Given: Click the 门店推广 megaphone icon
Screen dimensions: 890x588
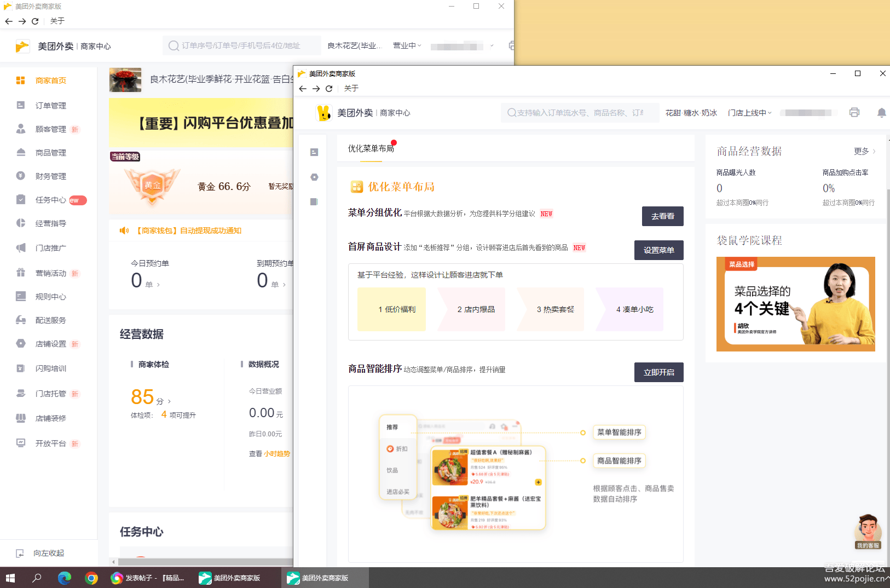Looking at the screenshot, I should (21, 247).
